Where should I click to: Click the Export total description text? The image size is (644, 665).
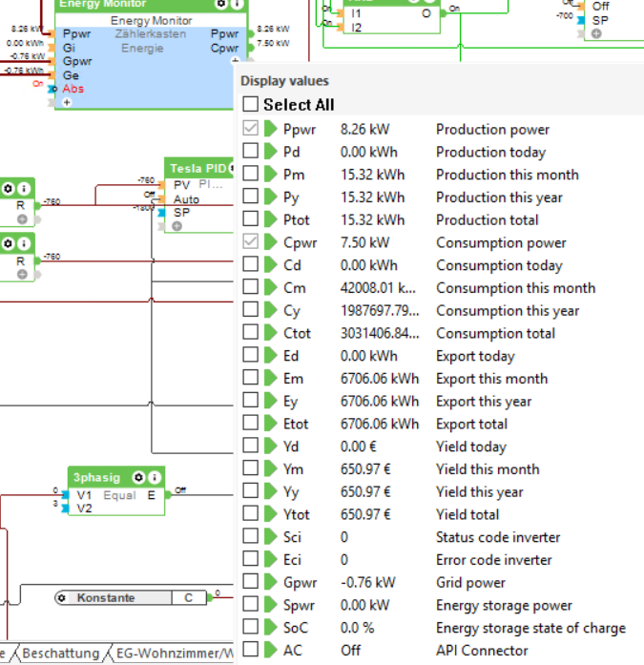click(471, 424)
